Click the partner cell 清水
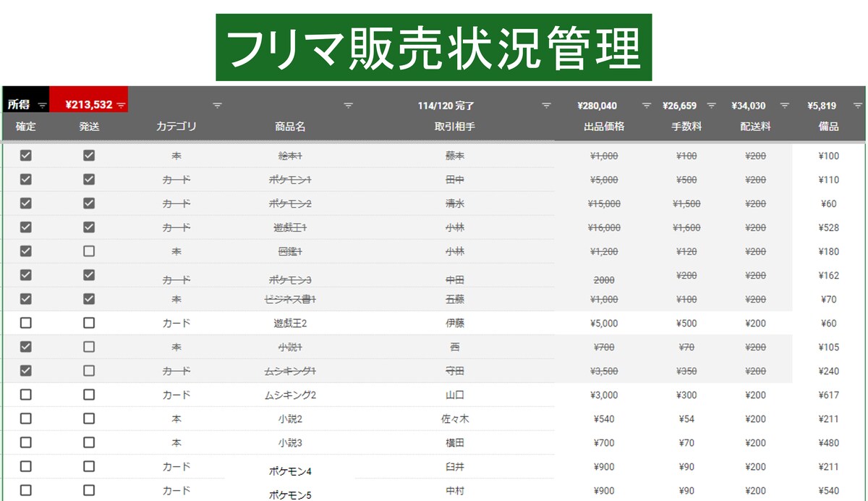This screenshot has height=501, width=868. coord(455,203)
